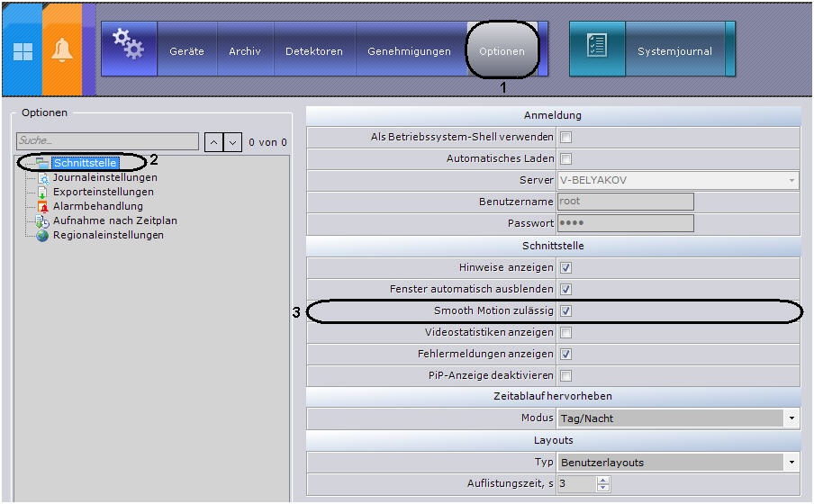Screen dimensions: 814x504
Task: Select Regionaleinstellungen in options tree
Action: 108,235
